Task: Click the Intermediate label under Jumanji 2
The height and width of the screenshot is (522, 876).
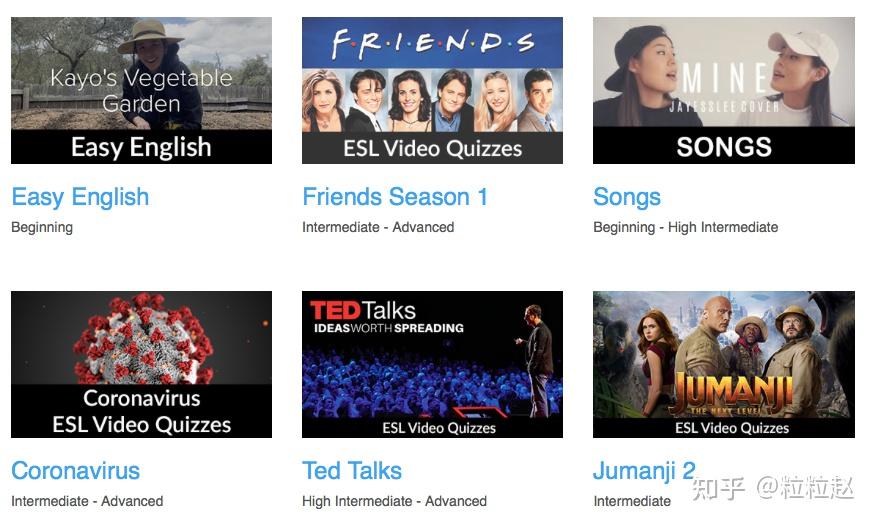Action: 632,501
